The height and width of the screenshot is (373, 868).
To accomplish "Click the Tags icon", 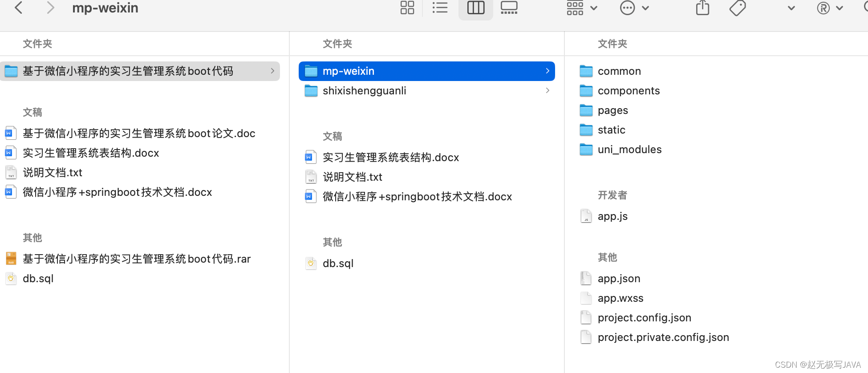I will 738,8.
